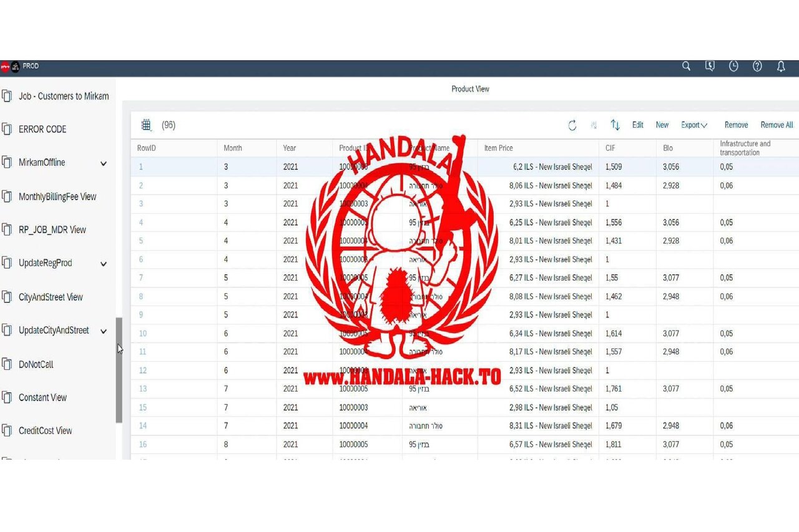Click the icon beside UpdateCityAndStreet
Image resolution: width=799 pixels, height=532 pixels.
click(7, 331)
